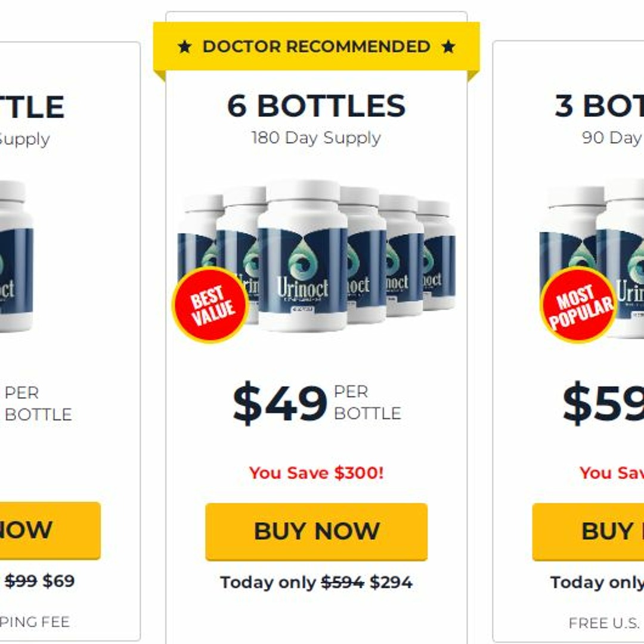Click the You Save $300 text

click(x=316, y=473)
